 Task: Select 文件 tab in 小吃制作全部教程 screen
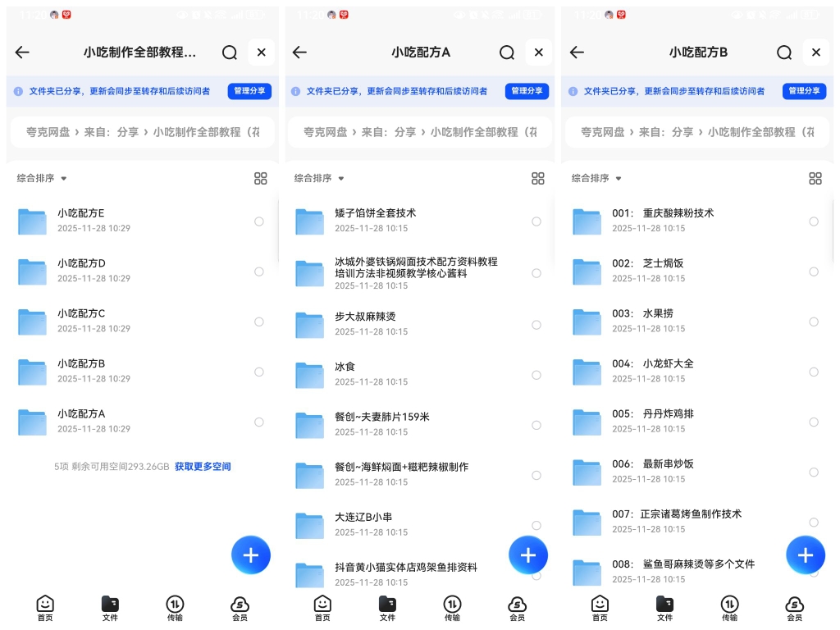click(110, 608)
